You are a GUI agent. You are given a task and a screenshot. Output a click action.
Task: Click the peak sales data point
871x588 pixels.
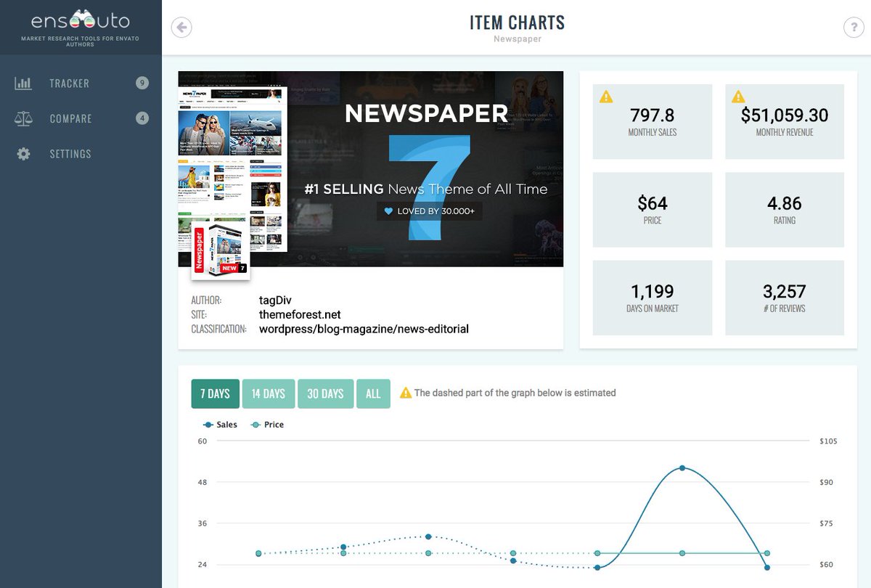682,468
